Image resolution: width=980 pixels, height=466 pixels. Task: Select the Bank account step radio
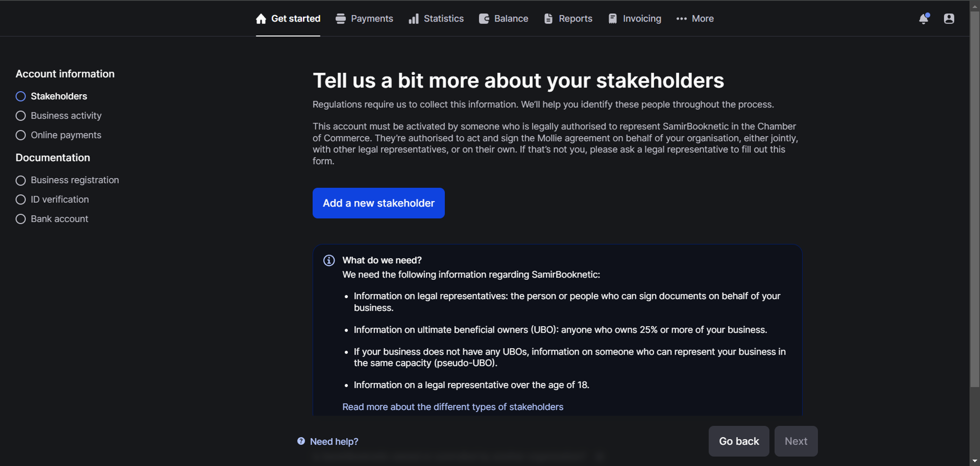pyautogui.click(x=21, y=219)
